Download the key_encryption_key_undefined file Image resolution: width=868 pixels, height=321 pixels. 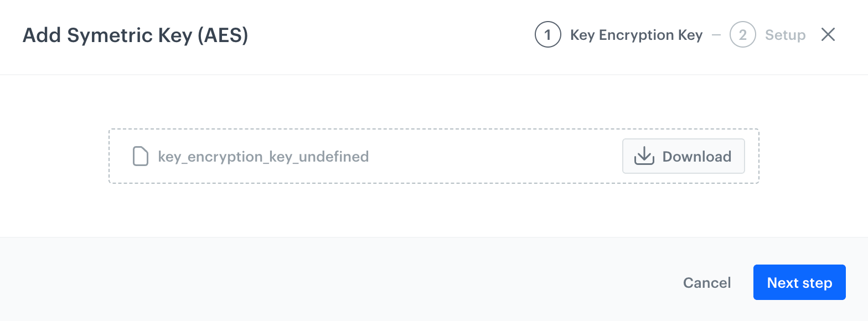[x=683, y=156]
